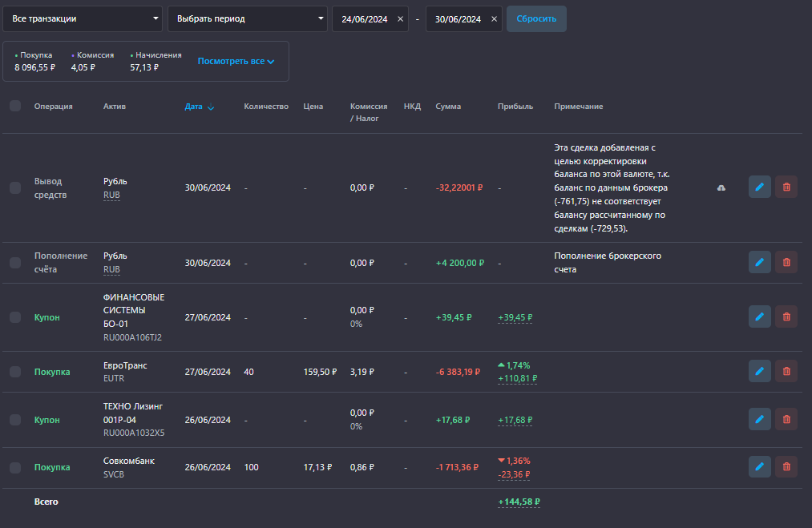Delete the ЕвроТранс purchase transaction

(786, 371)
